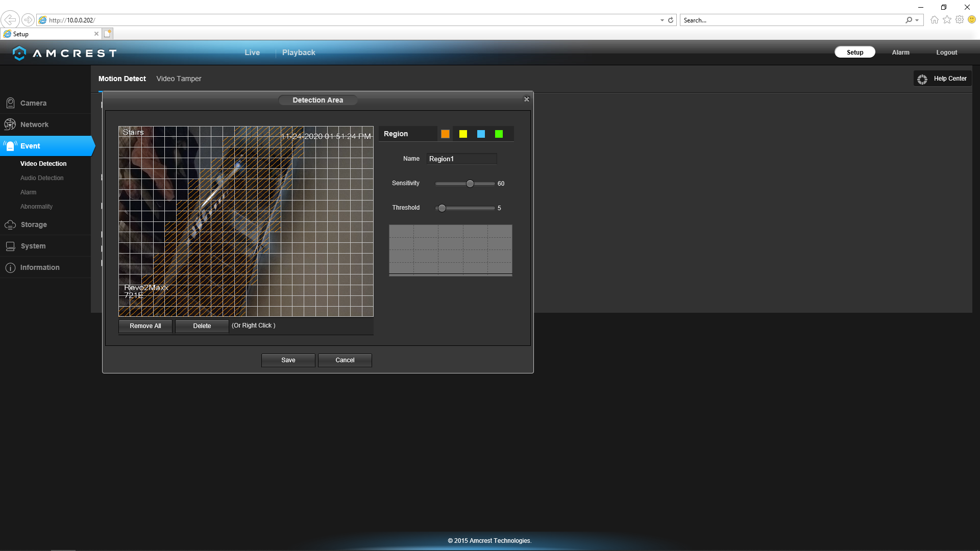
Task: Select Video Detection submenu item
Action: click(43, 164)
